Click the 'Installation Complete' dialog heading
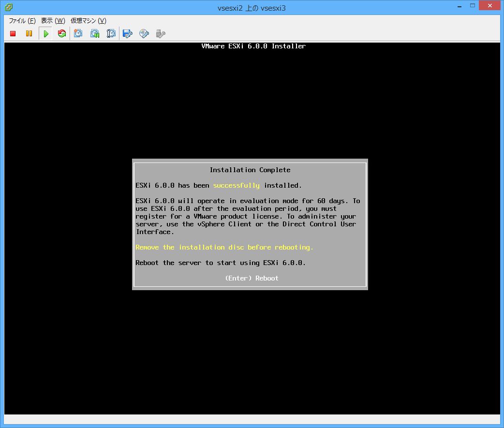 (250, 170)
